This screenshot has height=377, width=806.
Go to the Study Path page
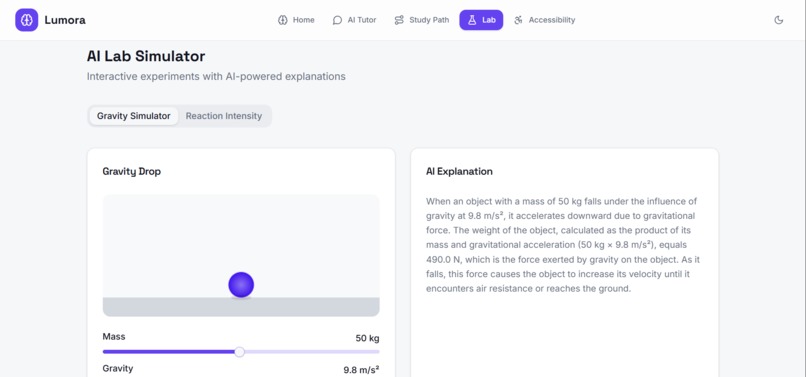[x=422, y=20]
